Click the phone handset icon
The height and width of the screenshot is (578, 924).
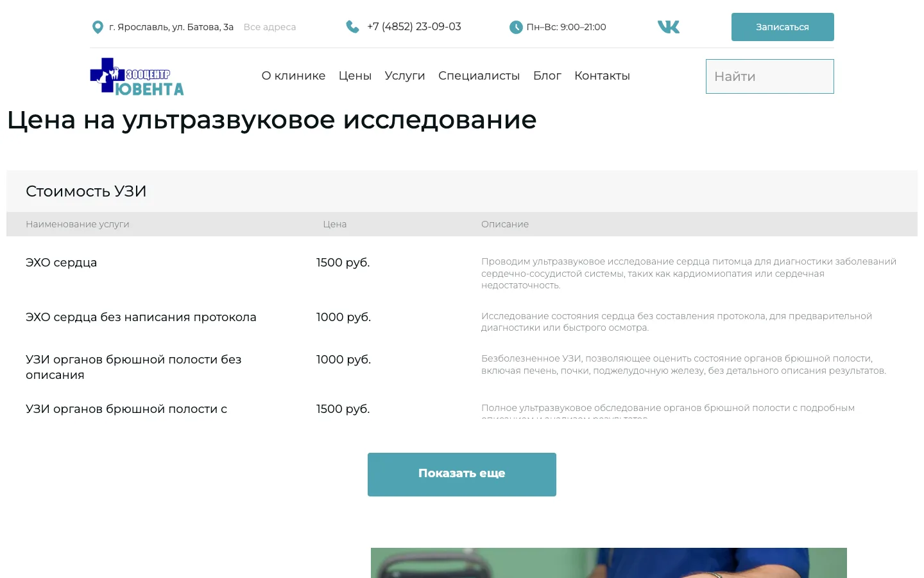coord(352,27)
